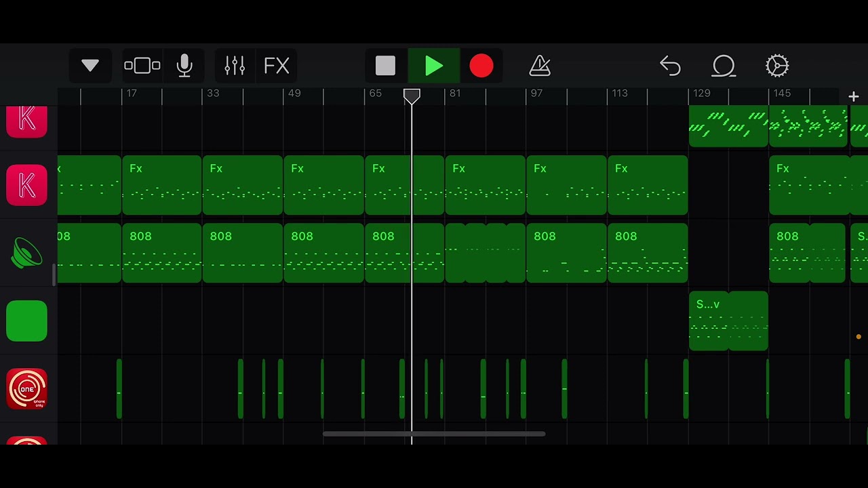Select the Fx region starting at bar 17
Screen dimensions: 868x488
click(162, 185)
